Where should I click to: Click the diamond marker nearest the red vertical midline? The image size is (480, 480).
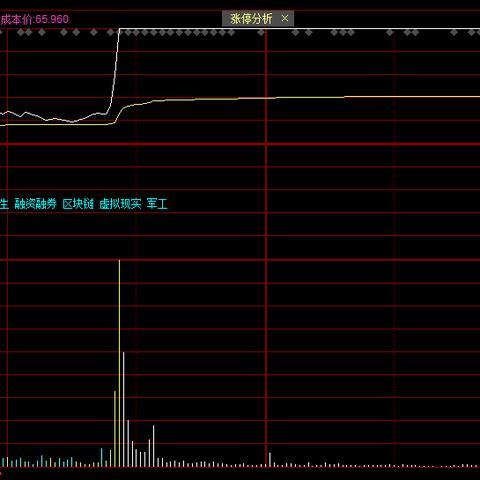261,32
